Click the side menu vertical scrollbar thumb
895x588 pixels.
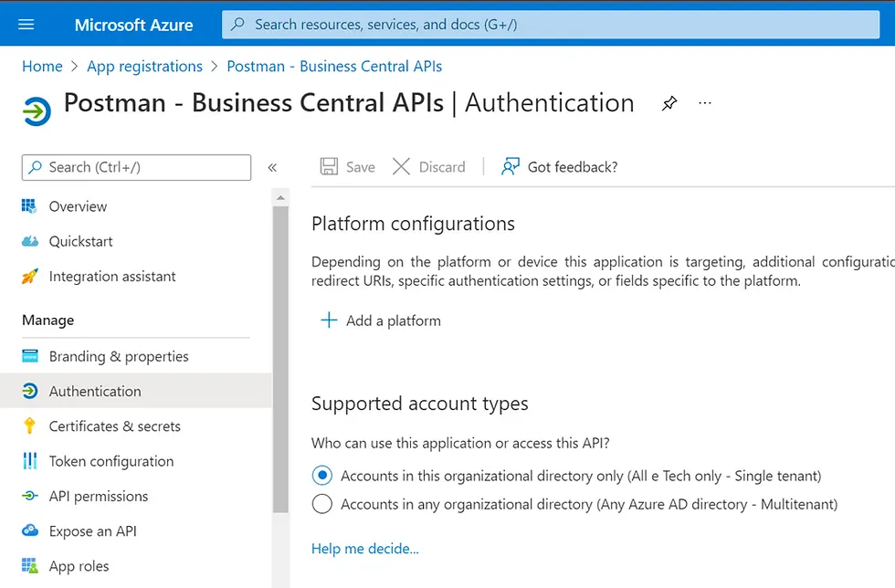coord(280,360)
